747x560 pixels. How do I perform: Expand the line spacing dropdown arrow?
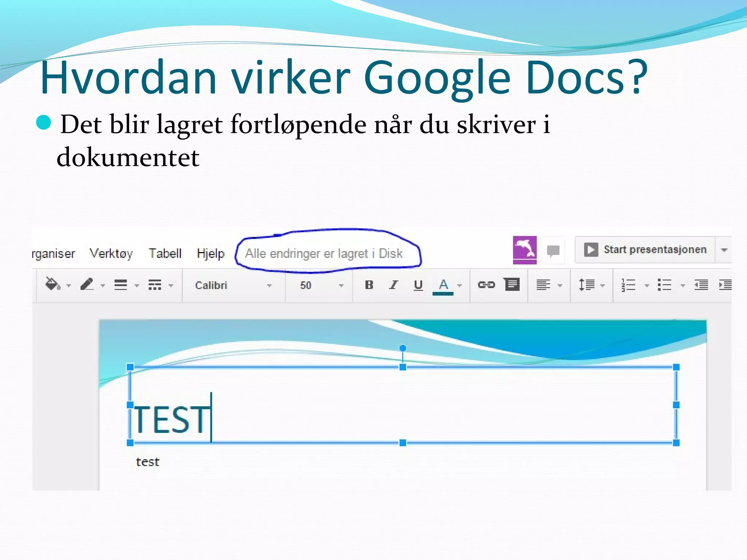point(603,286)
